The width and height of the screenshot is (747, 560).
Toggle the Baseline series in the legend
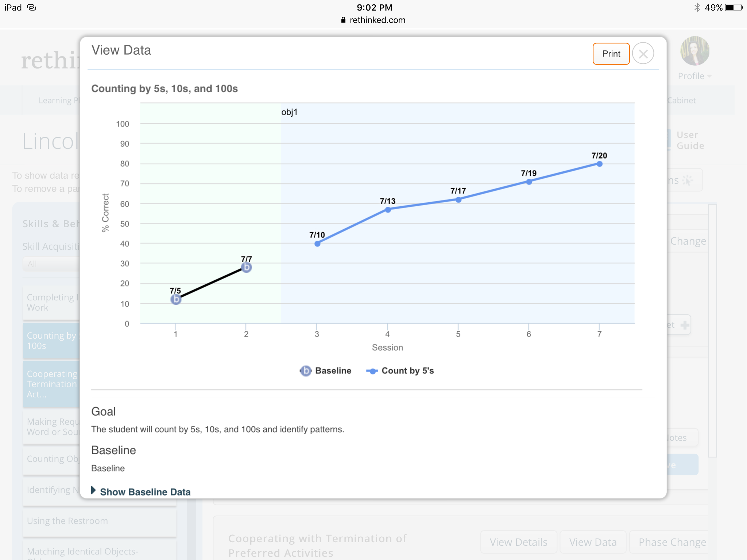coord(326,371)
